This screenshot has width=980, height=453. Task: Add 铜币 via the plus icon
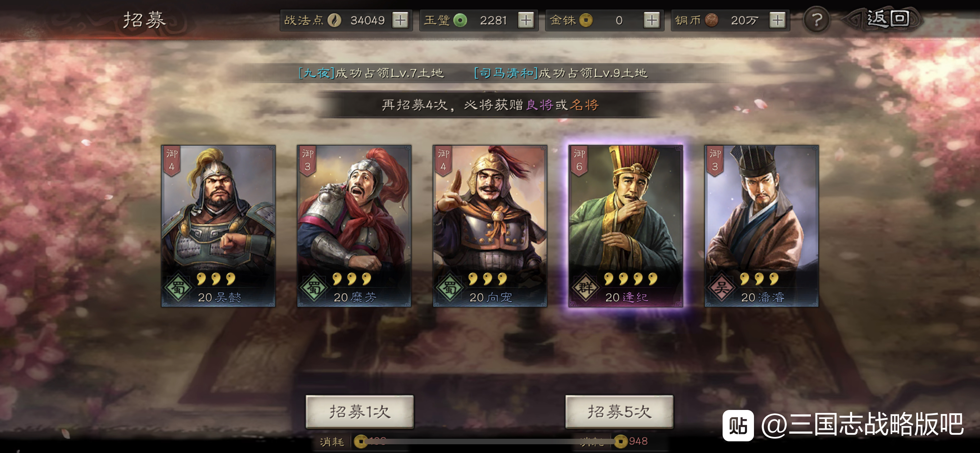pos(777,20)
